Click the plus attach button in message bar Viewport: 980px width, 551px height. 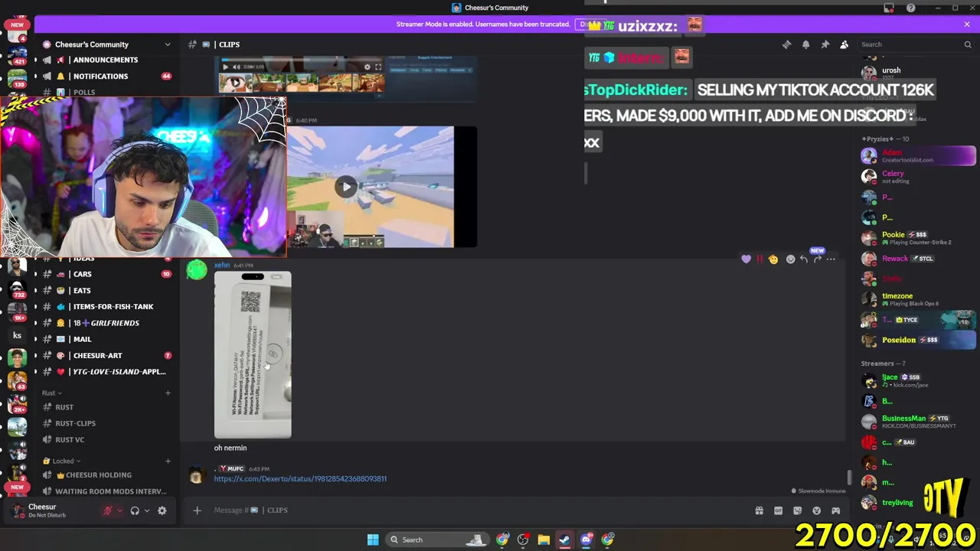pyautogui.click(x=197, y=510)
